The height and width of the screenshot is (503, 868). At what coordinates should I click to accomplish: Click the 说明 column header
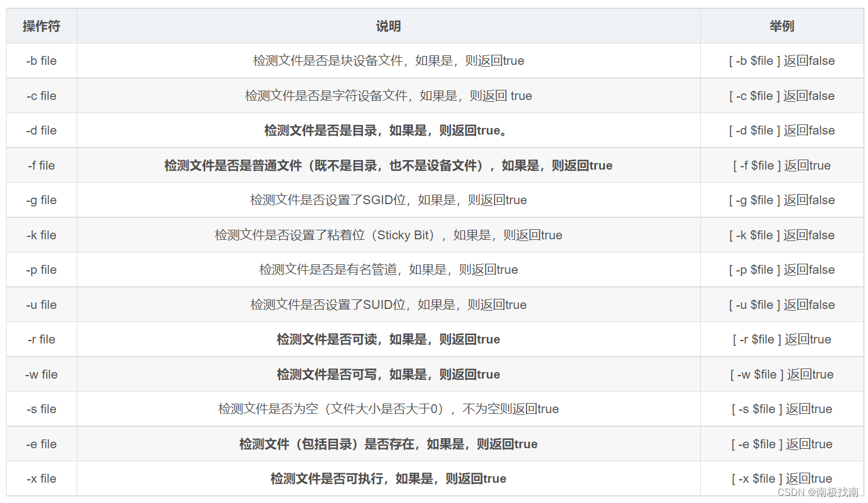[388, 26]
